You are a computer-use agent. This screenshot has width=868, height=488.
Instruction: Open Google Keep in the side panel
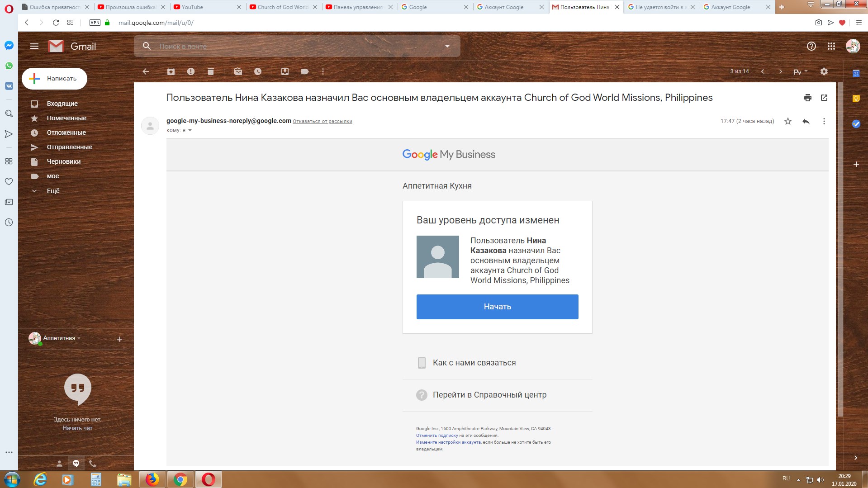pyautogui.click(x=856, y=99)
